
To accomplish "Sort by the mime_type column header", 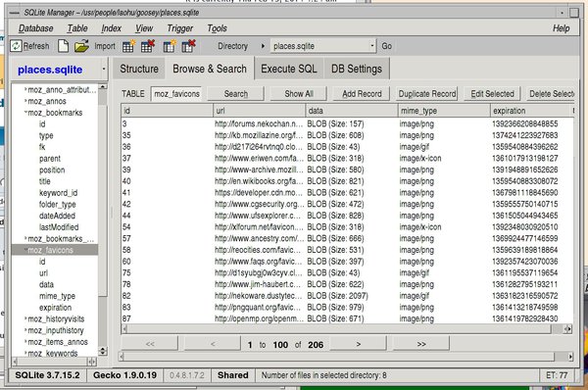I will click(x=444, y=111).
